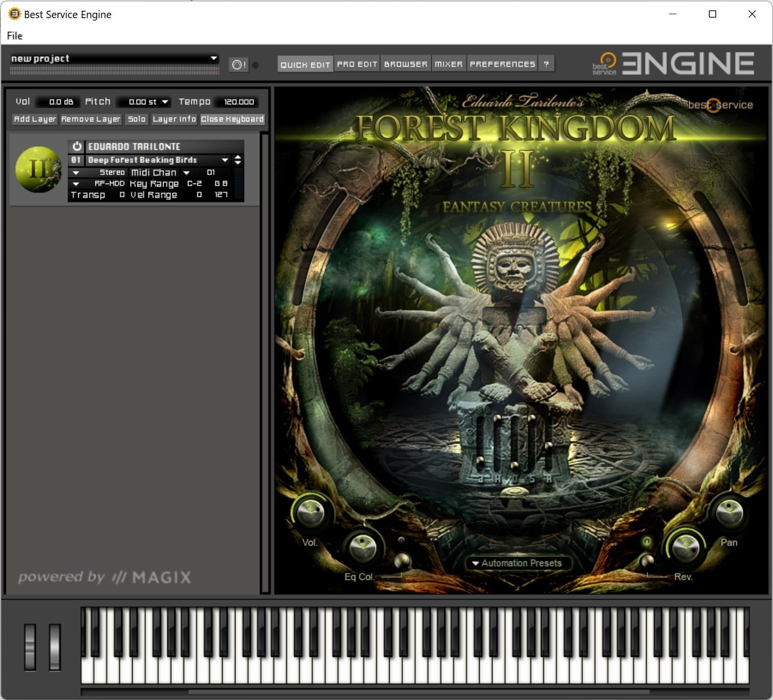Click the MIDI panic reset icon
The height and width of the screenshot is (700, 773).
pos(238,65)
